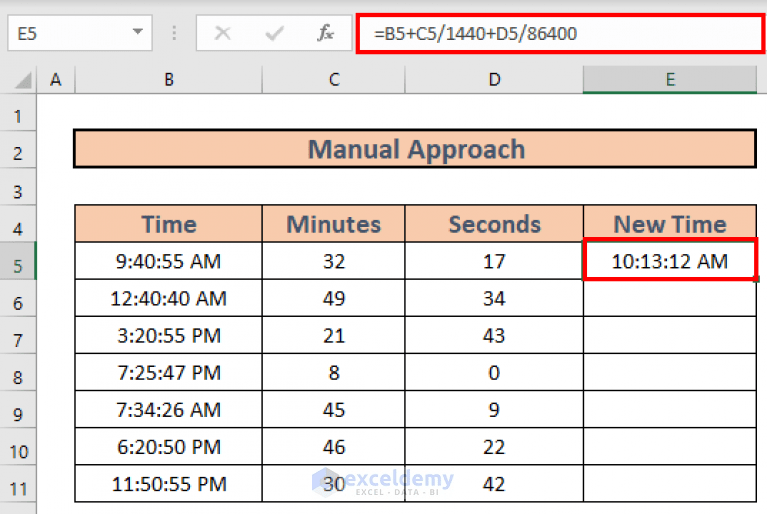767x514 pixels.
Task: Select cell with 9:40:55 AM
Action: [169, 261]
